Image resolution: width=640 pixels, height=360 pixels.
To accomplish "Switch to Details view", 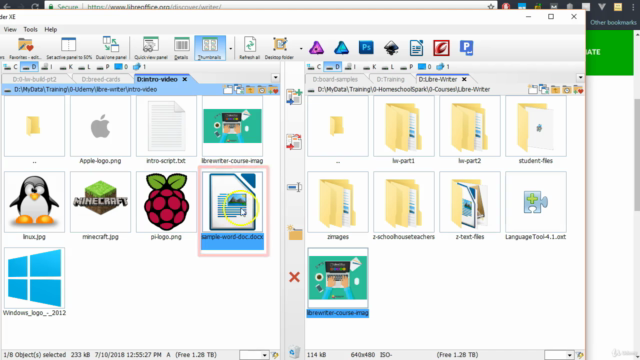I will click(181, 49).
